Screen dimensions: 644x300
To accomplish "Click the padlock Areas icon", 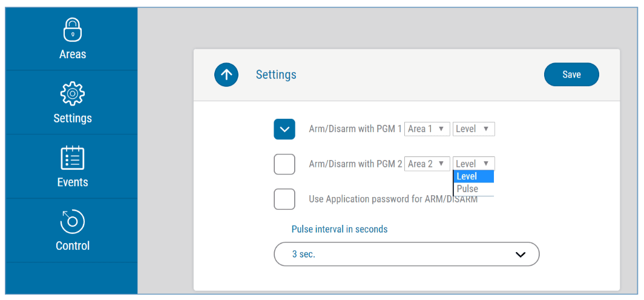I will [73, 29].
